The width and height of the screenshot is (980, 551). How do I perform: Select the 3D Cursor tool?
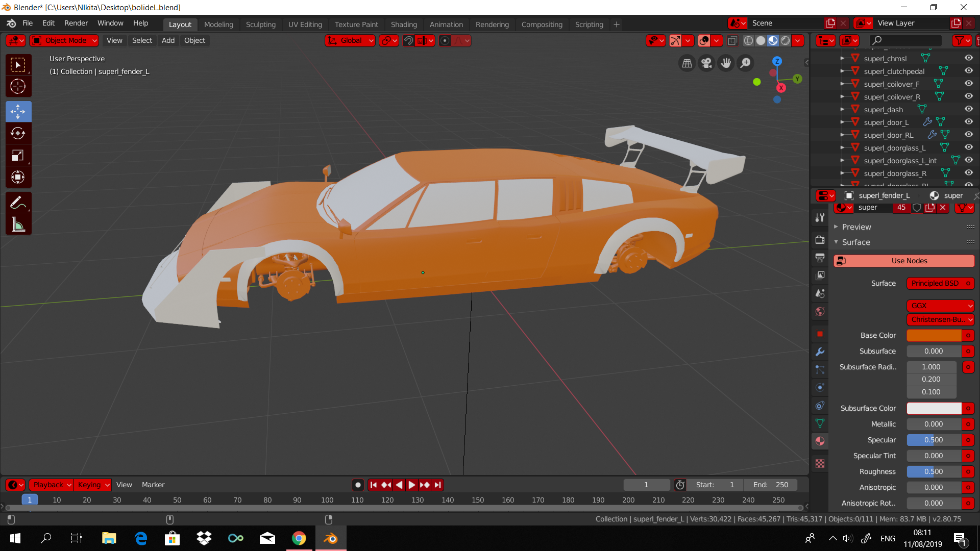coord(18,86)
